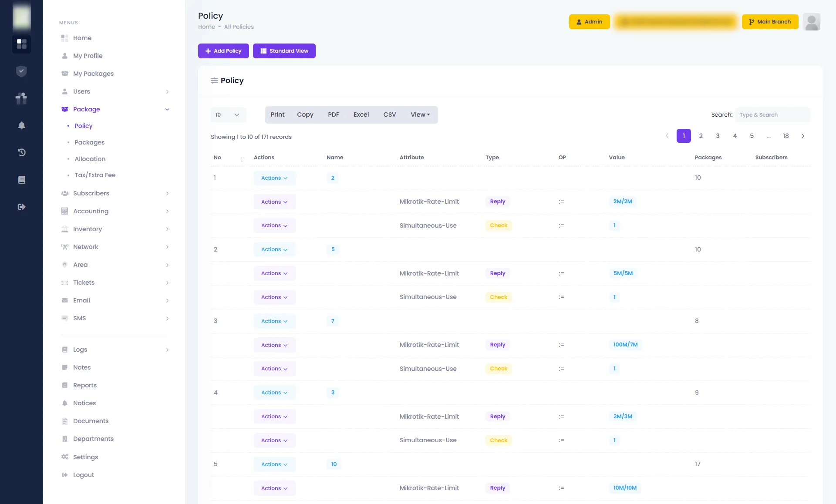Expand the Area menu chevron
Screen dimensions: 836x504
point(167,265)
